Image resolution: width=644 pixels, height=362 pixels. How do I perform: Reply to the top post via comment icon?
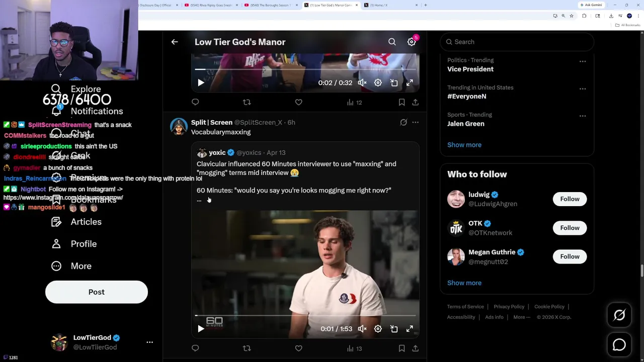(195, 102)
